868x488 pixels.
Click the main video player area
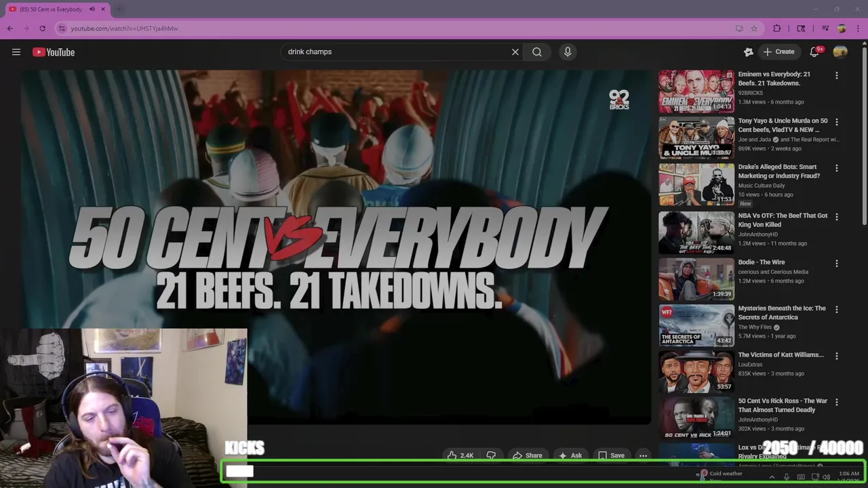click(x=336, y=247)
